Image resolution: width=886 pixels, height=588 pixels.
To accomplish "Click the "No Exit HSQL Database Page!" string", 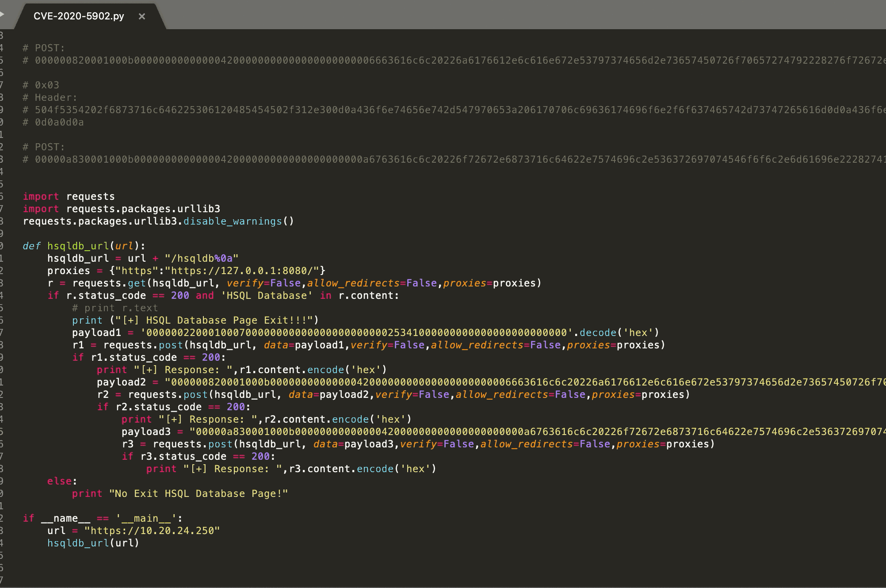I will 199,493.
